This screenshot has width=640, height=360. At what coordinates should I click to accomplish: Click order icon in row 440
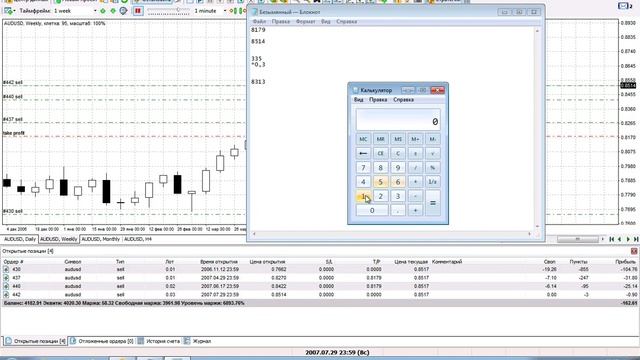point(6,286)
